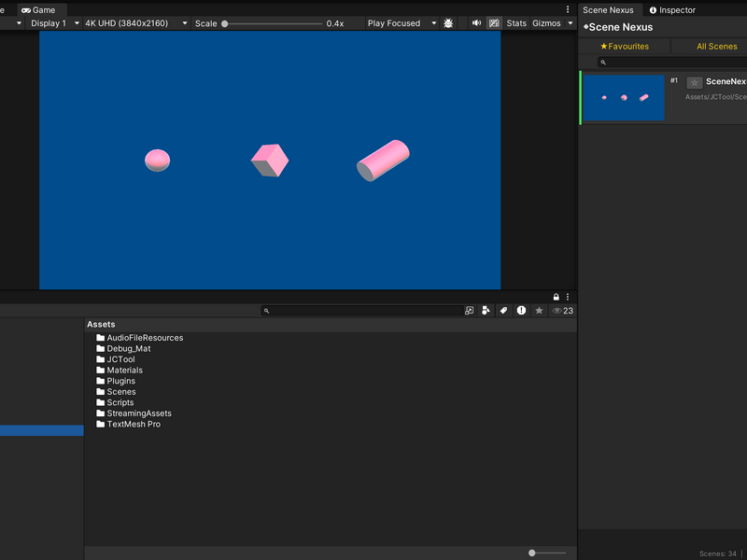Select the Favourites tab in Scene Nexus
Image resolution: width=747 pixels, height=560 pixels.
click(x=624, y=46)
